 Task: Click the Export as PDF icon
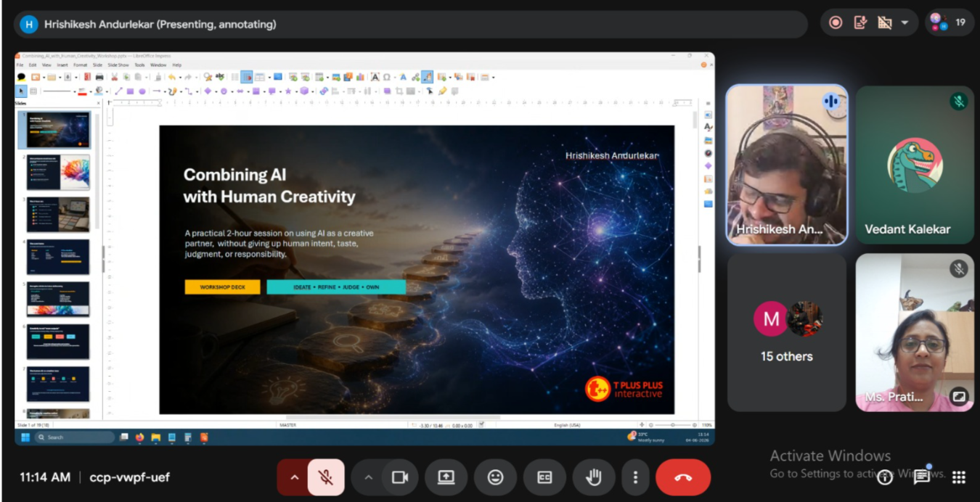click(87, 77)
